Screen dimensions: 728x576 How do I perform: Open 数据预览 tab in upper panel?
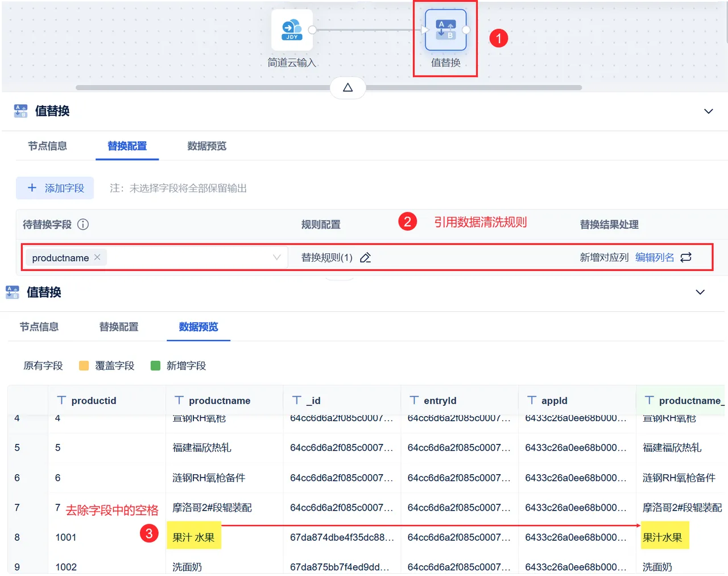click(206, 146)
